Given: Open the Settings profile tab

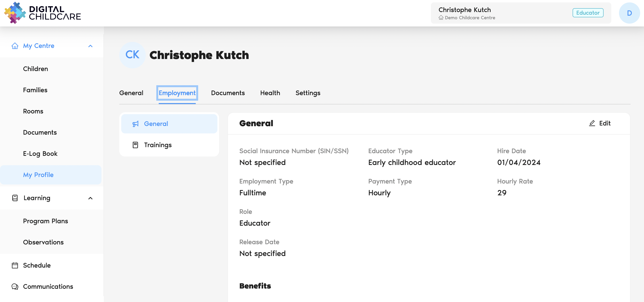Looking at the screenshot, I should point(308,93).
